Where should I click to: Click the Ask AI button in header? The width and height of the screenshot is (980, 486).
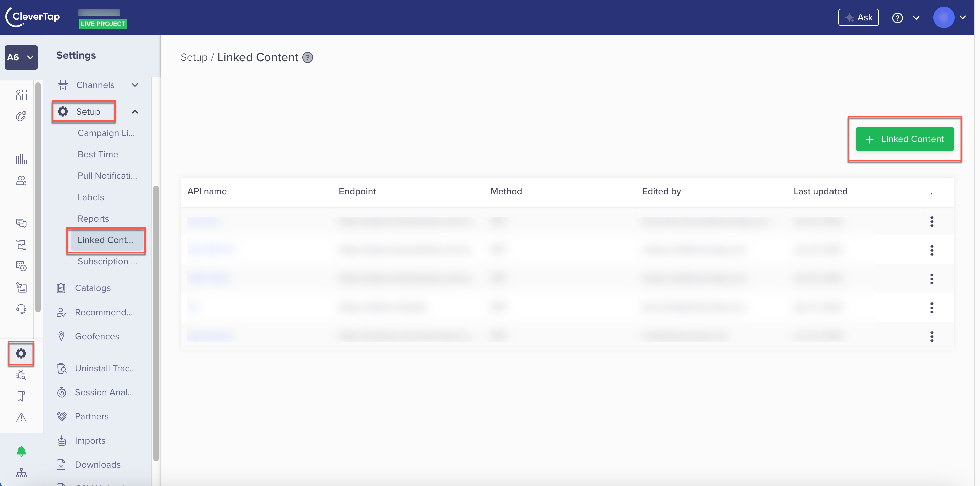pyautogui.click(x=859, y=17)
